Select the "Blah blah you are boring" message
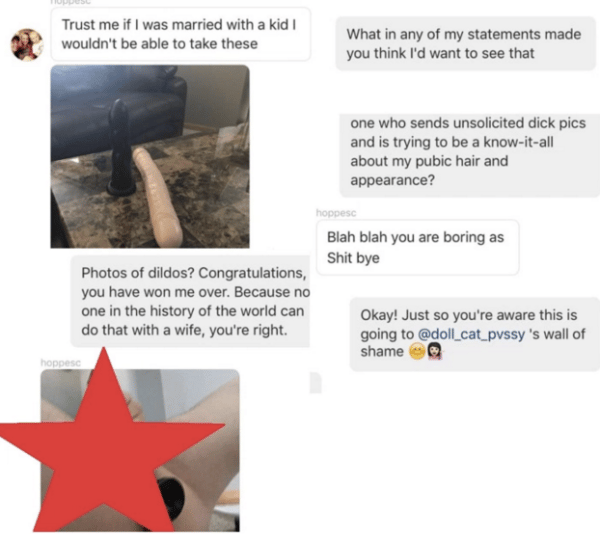Screen dimensions: 600x534 (x=417, y=247)
